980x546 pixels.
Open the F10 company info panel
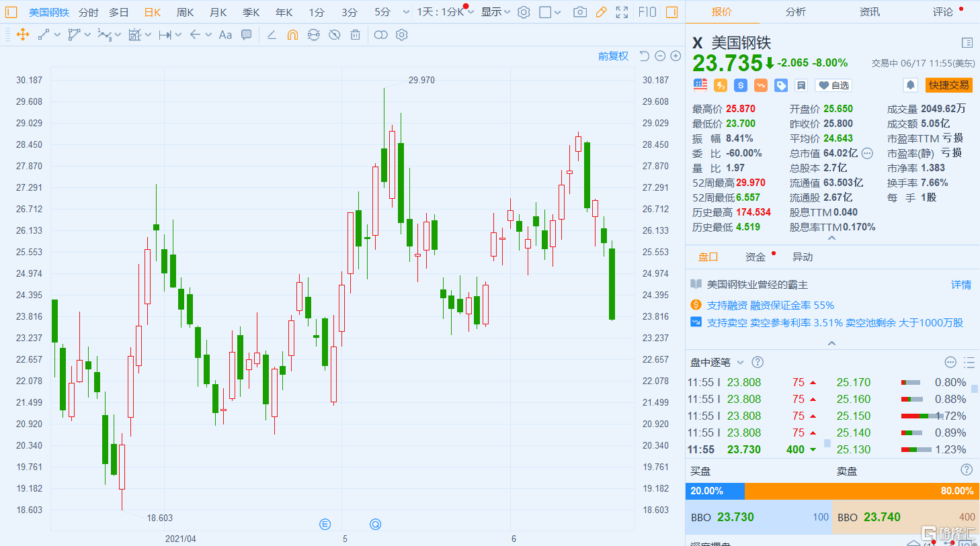click(x=647, y=12)
